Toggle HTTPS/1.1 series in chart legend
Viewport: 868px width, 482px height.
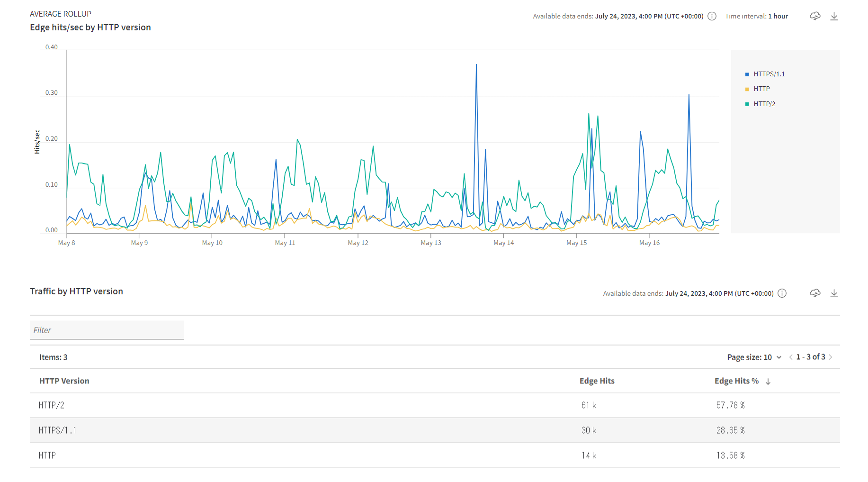coord(769,74)
